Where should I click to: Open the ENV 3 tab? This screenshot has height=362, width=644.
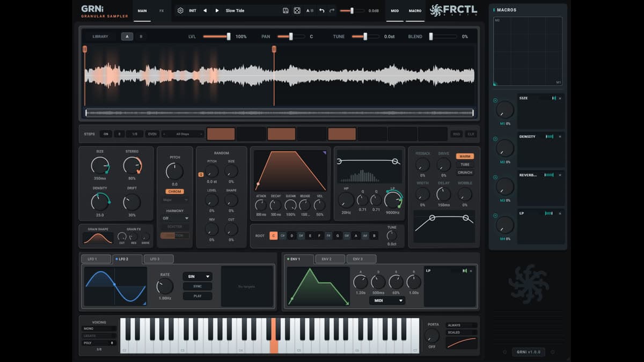pyautogui.click(x=361, y=259)
